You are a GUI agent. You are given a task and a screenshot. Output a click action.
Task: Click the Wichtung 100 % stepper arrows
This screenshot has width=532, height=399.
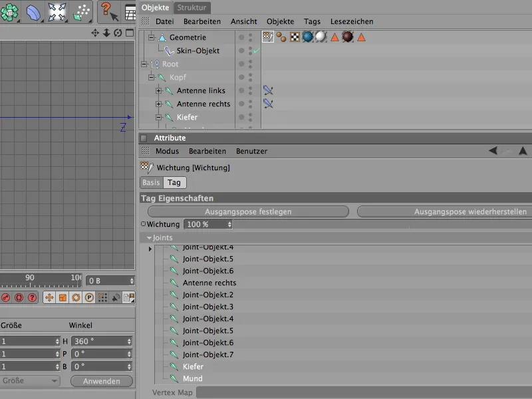229,224
